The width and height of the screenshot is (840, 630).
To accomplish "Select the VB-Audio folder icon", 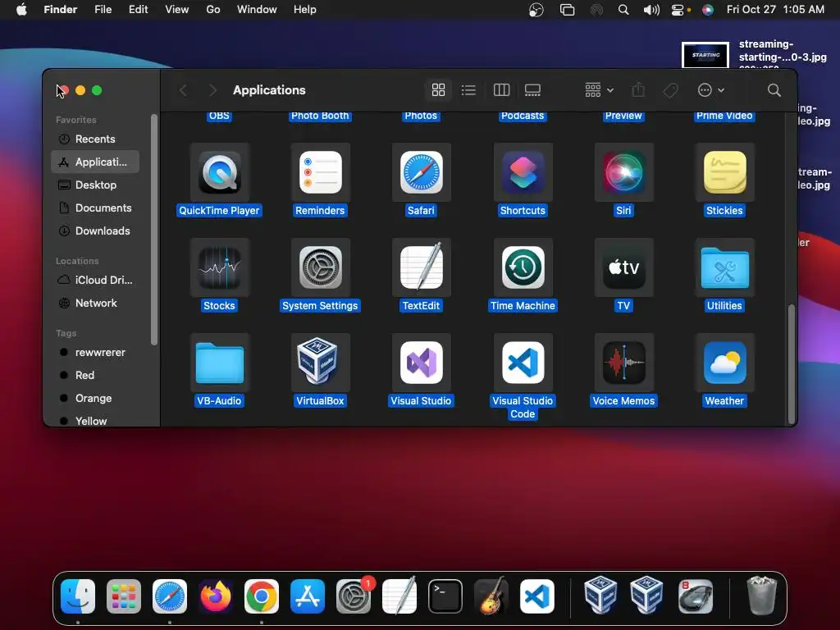I will (x=219, y=363).
